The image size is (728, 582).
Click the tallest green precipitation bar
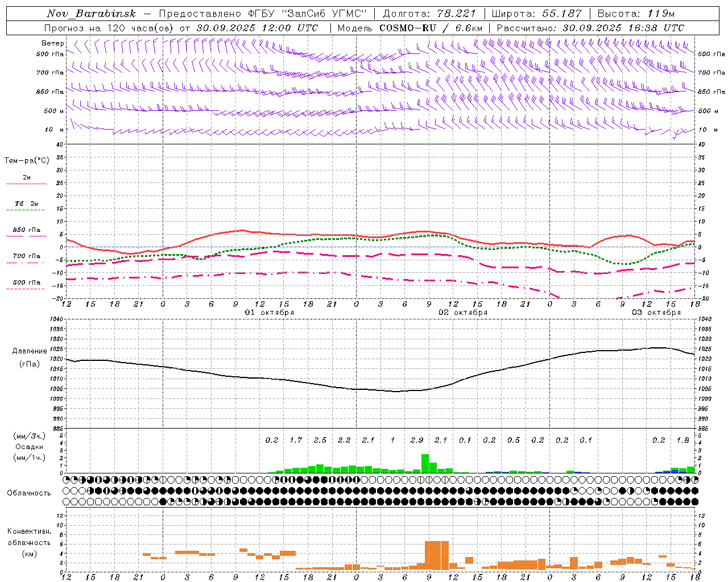[x=425, y=463]
